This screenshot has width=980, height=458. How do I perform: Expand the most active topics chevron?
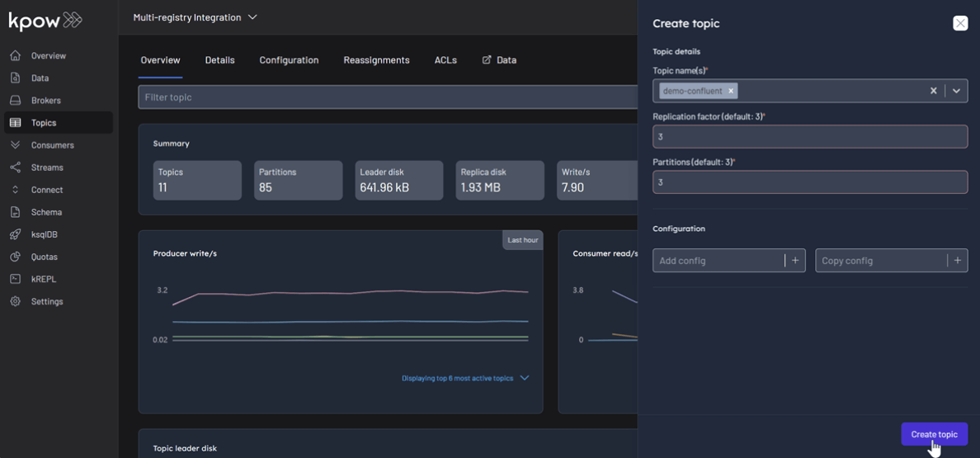point(524,378)
